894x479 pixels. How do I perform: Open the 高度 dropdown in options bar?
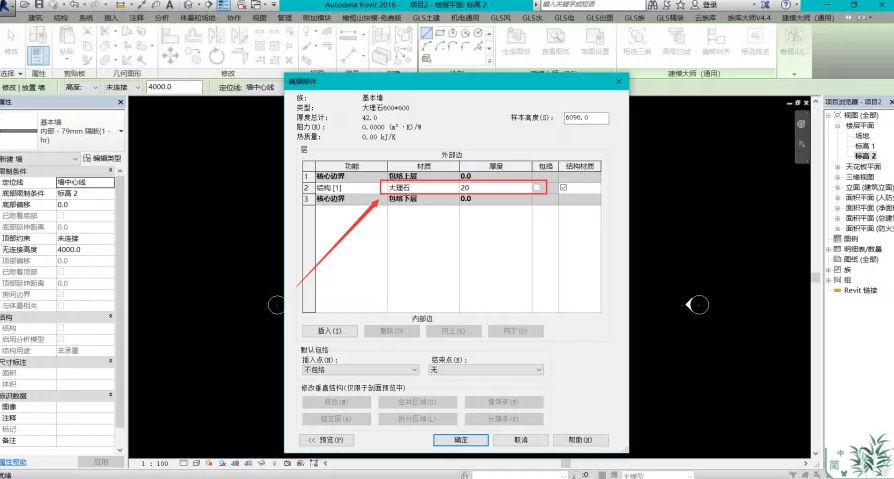[x=82, y=87]
